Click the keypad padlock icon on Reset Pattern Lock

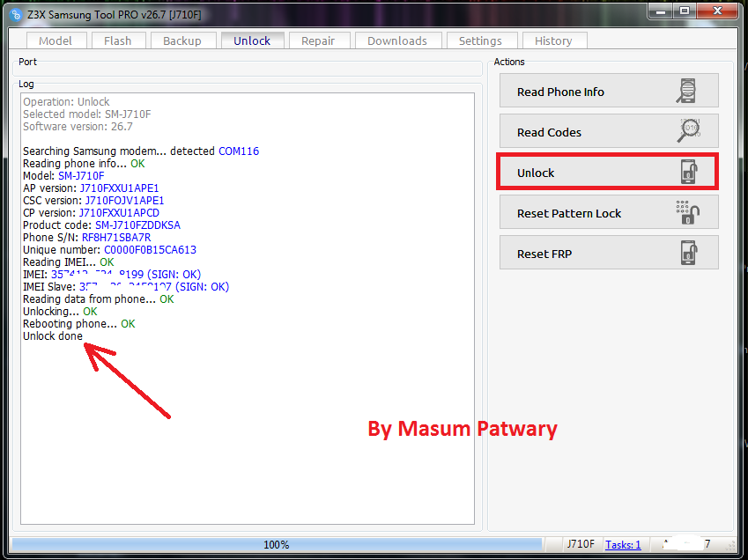click(x=688, y=212)
